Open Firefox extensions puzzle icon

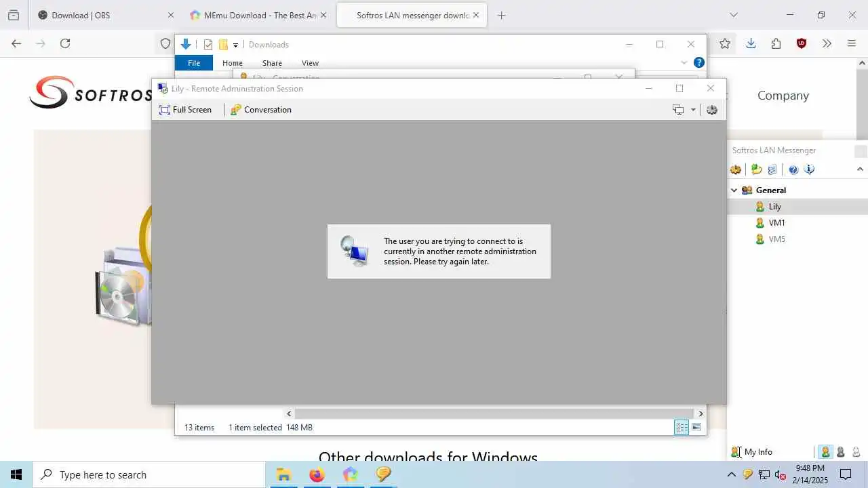[776, 43]
